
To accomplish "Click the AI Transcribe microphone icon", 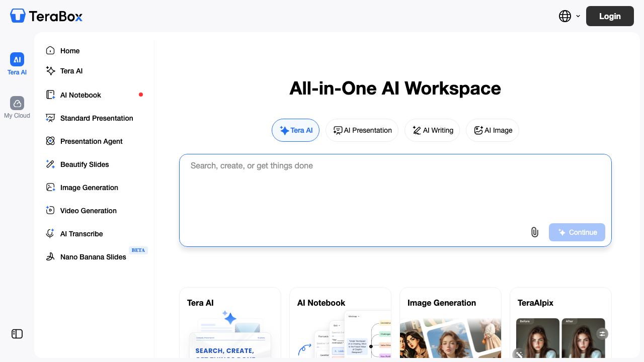I will click(x=50, y=233).
